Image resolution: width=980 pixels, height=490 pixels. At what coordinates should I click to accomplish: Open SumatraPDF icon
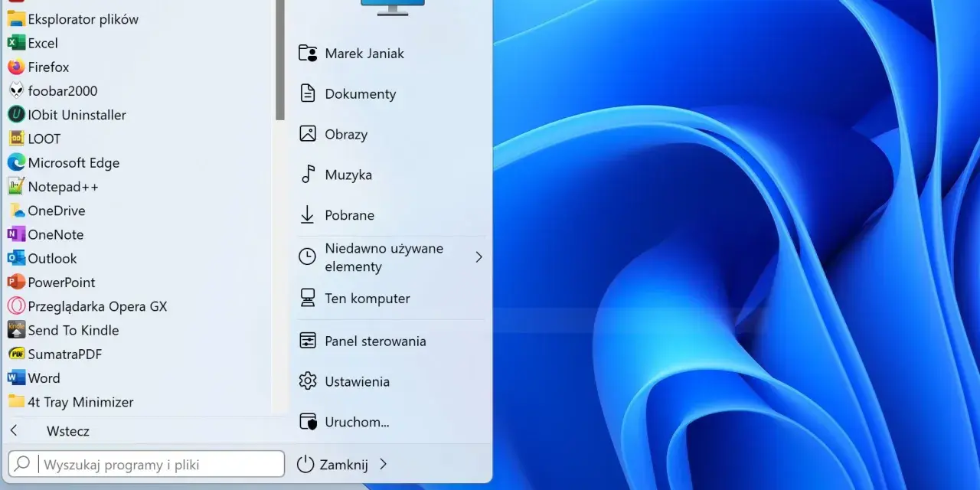(x=16, y=354)
